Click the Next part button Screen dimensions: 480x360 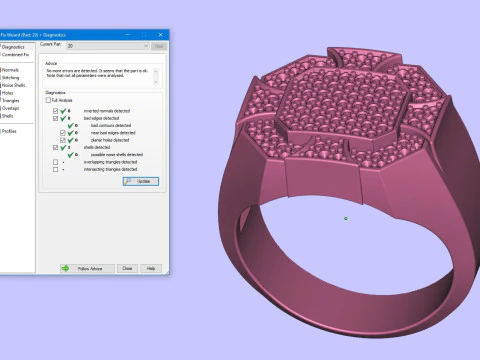click(159, 46)
